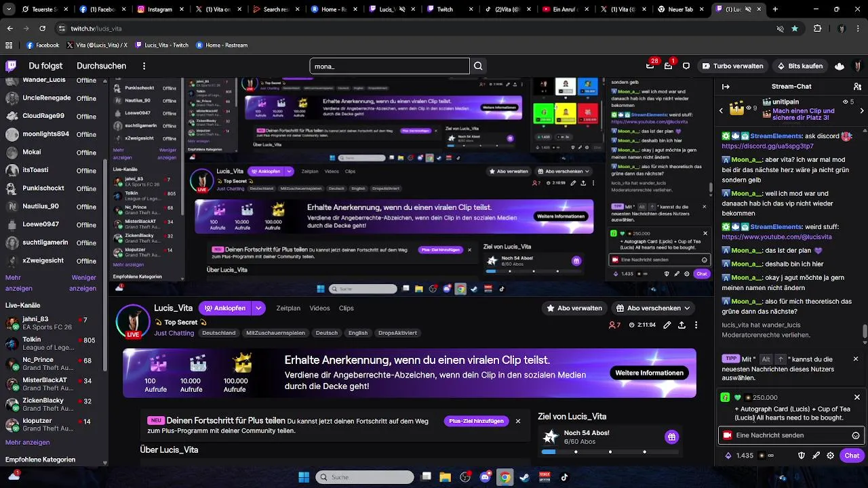Open the Clips tab

coord(347,308)
